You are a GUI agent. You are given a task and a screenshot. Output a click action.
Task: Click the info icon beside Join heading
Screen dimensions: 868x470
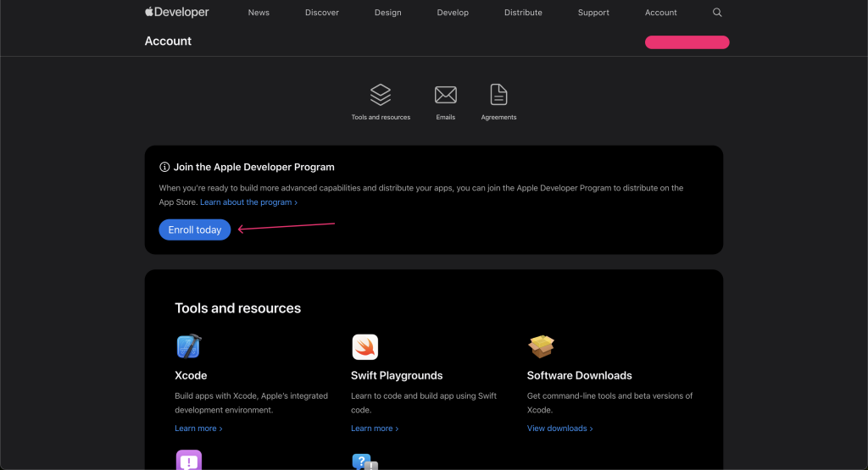[164, 167]
